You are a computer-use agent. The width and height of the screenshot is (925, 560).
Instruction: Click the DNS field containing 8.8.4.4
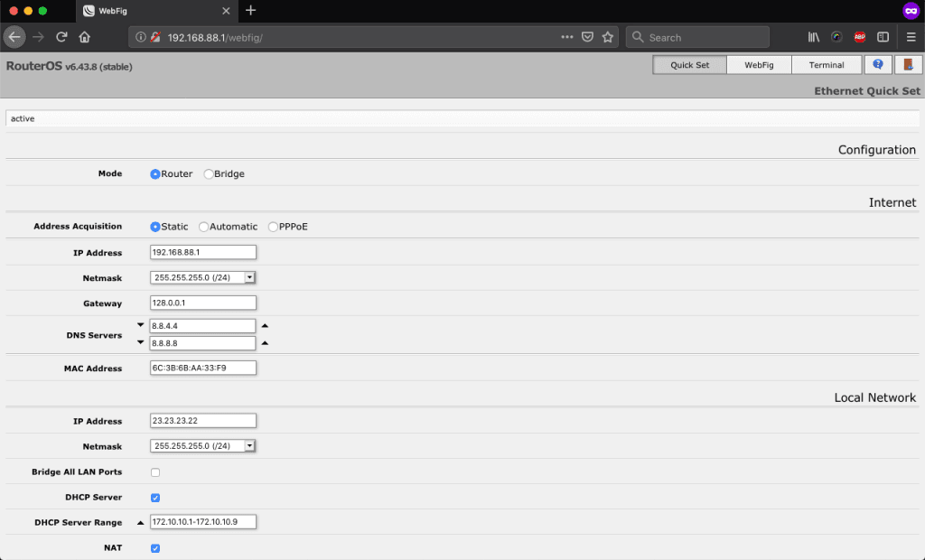(x=202, y=326)
